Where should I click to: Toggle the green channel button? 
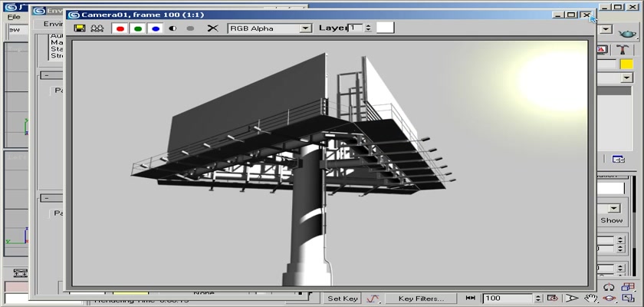(x=138, y=28)
